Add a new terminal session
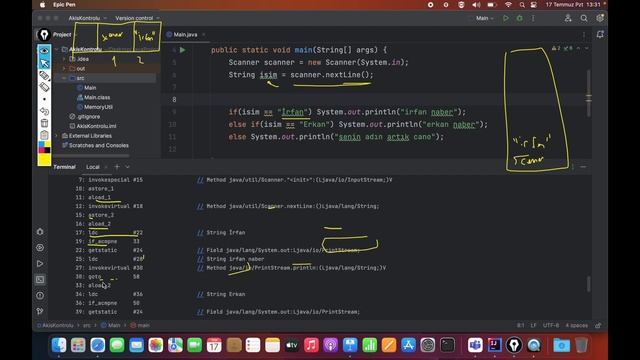Image resolution: width=640 pixels, height=360 pixels. (117, 167)
